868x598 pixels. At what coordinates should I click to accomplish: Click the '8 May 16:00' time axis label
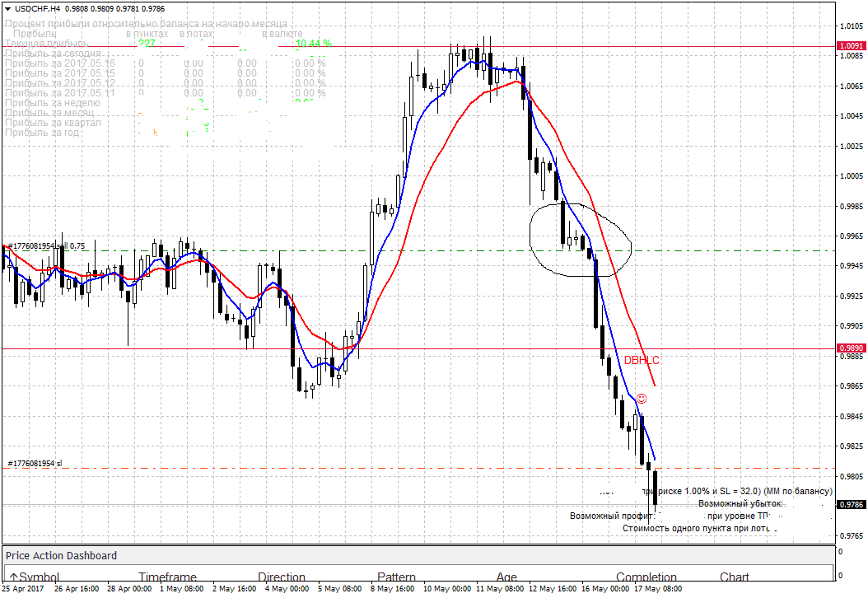[393, 589]
